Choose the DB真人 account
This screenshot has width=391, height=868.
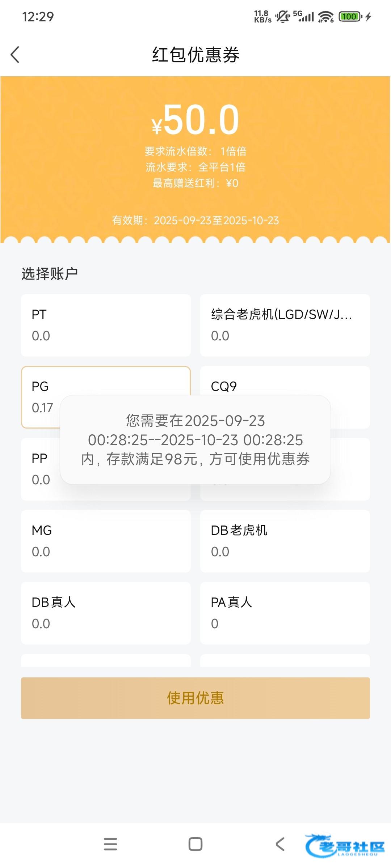tap(106, 613)
